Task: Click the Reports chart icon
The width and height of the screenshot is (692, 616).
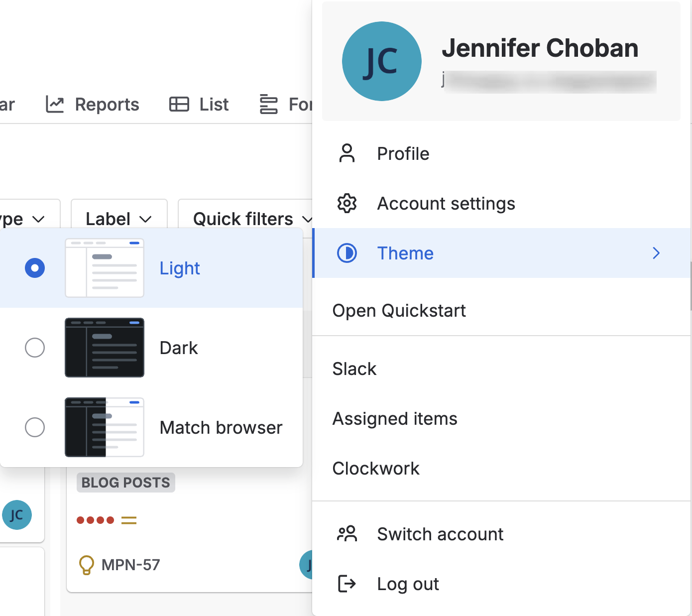Action: click(55, 104)
